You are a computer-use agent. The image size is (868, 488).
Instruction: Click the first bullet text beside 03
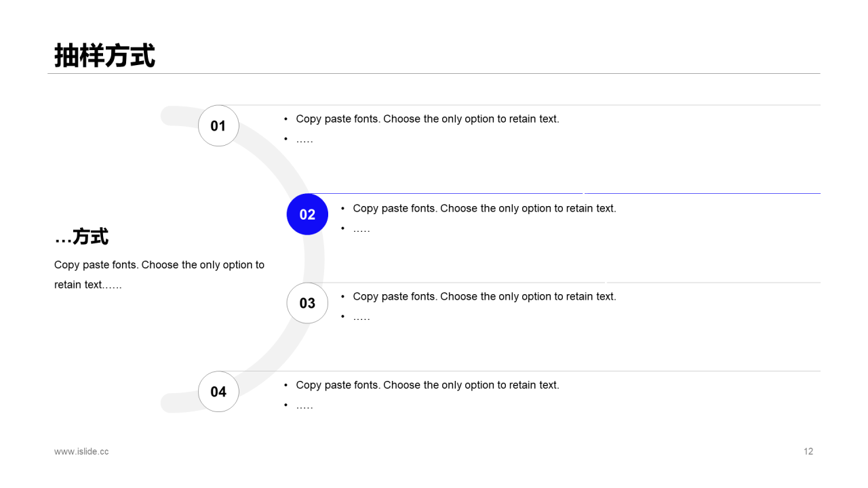click(484, 297)
